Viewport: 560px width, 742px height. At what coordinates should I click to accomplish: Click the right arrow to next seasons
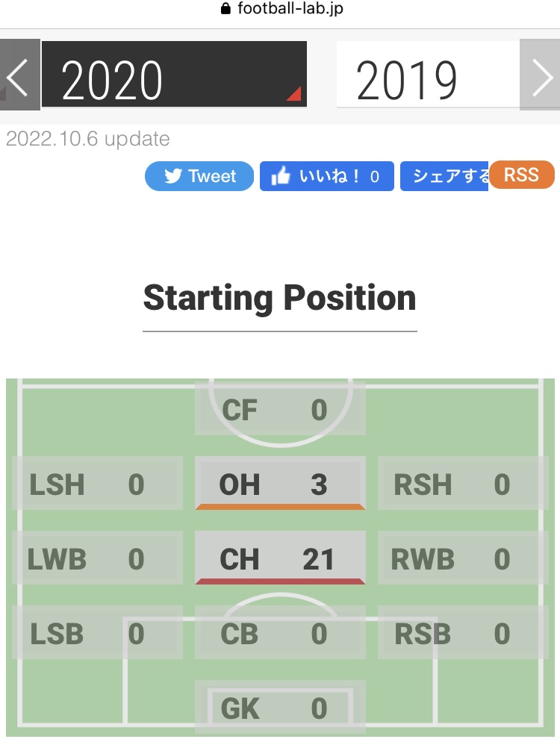coord(540,75)
